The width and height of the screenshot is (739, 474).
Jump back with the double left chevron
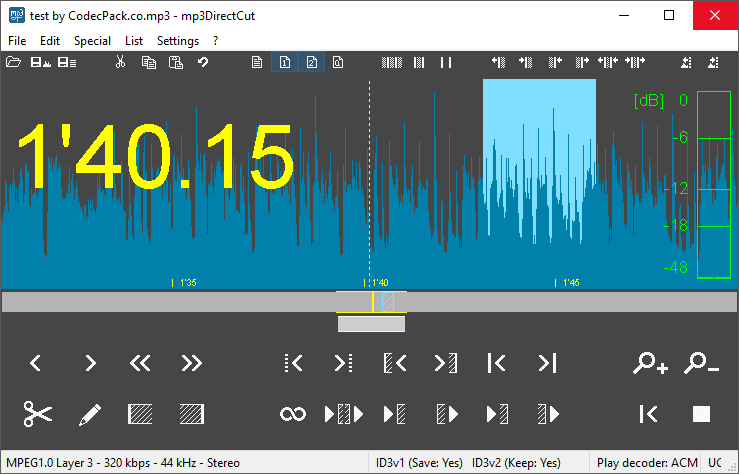[140, 363]
